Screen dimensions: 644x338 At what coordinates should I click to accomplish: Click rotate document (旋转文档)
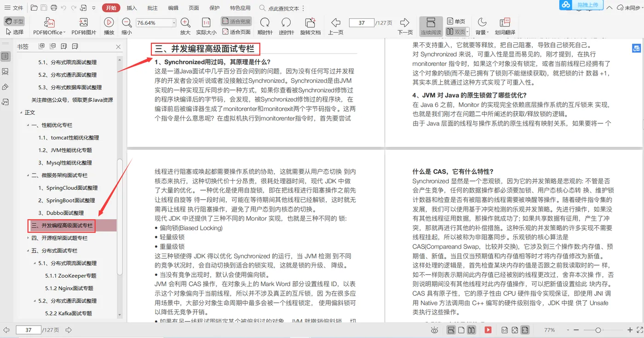(310, 26)
